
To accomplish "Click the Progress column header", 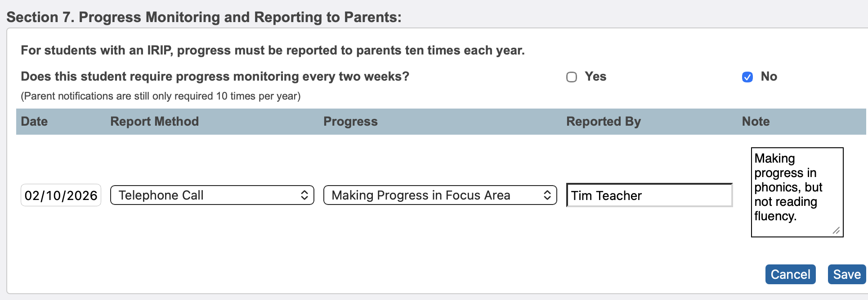I will point(350,121).
